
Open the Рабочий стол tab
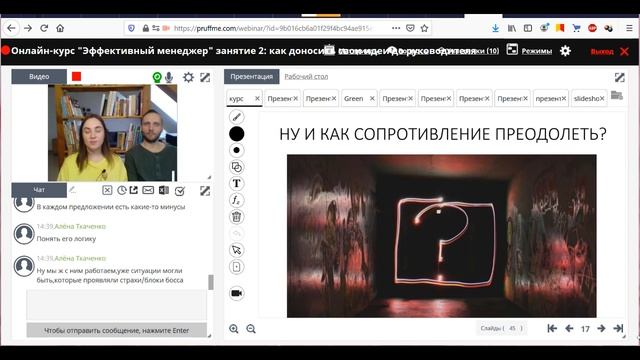tap(306, 76)
